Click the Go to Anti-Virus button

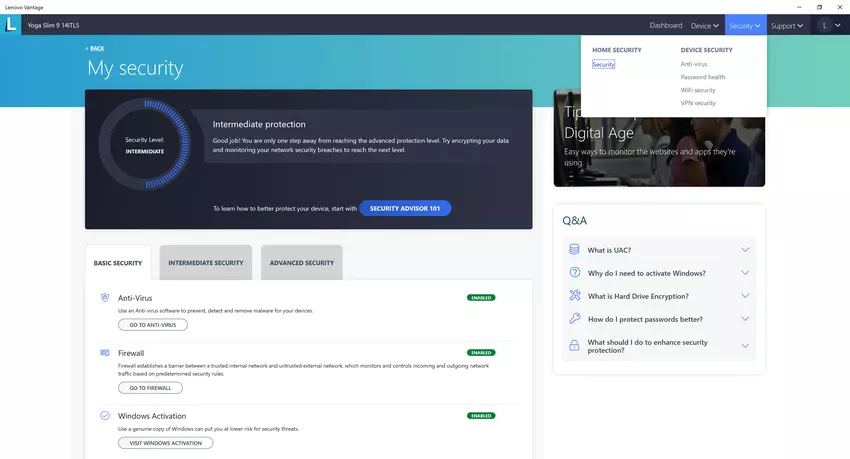pos(152,325)
